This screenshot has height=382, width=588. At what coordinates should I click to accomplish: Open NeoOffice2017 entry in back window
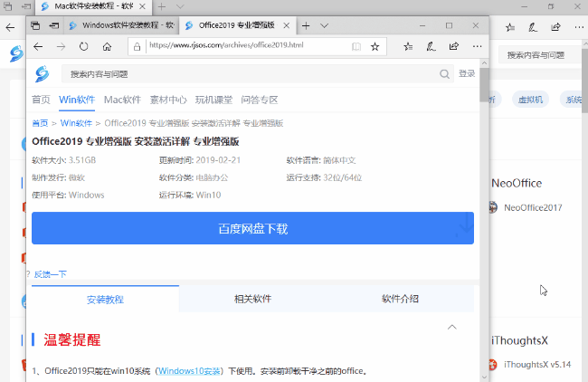(x=533, y=207)
